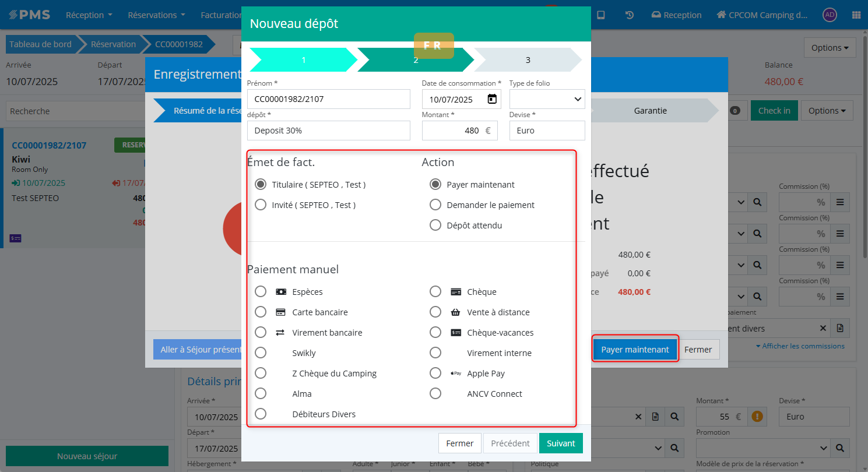Choose the Carte bancaire radio button
This screenshot has width=868, height=472.
pyautogui.click(x=261, y=312)
